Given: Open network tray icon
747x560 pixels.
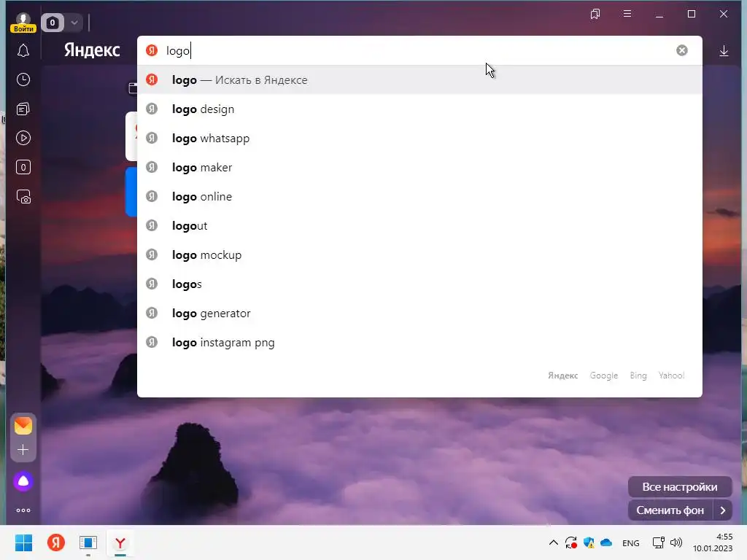Looking at the screenshot, I should click(x=659, y=542).
